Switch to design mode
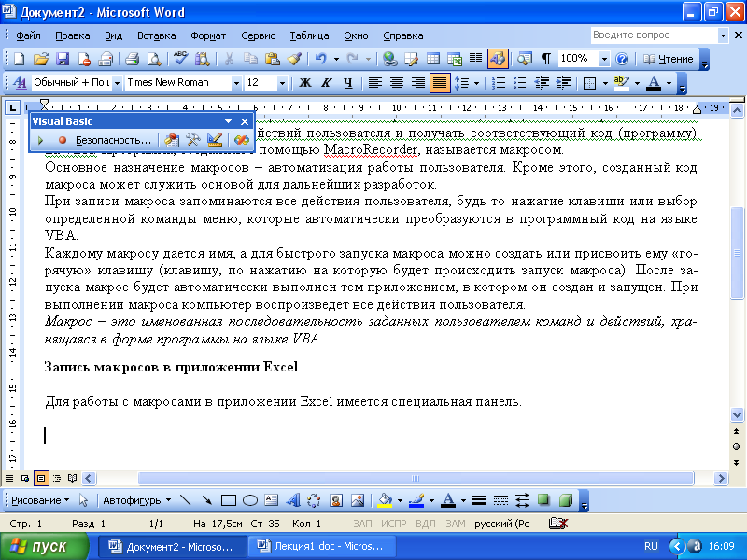 pyautogui.click(x=215, y=140)
